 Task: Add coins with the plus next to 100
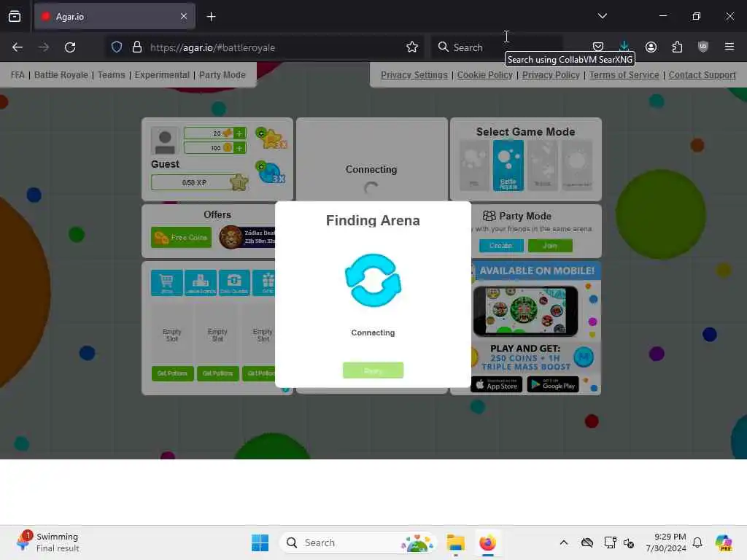pos(239,148)
